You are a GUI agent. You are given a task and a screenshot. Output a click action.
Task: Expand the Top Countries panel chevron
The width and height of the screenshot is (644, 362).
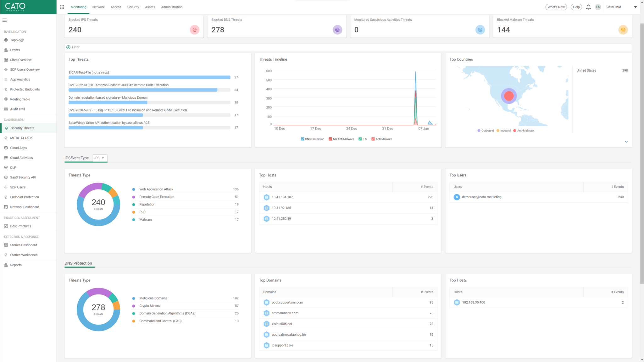[x=626, y=142]
